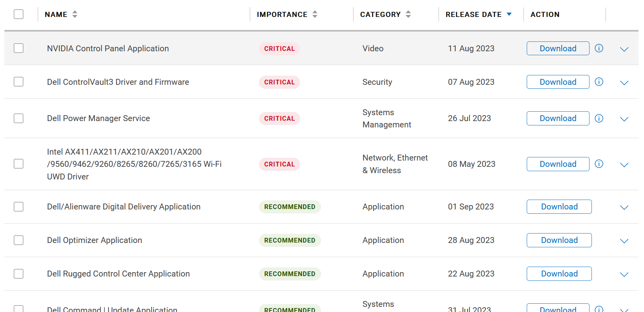Click CRITICAL badge on Power Manager row
This screenshot has width=644, height=312.
pyautogui.click(x=280, y=118)
